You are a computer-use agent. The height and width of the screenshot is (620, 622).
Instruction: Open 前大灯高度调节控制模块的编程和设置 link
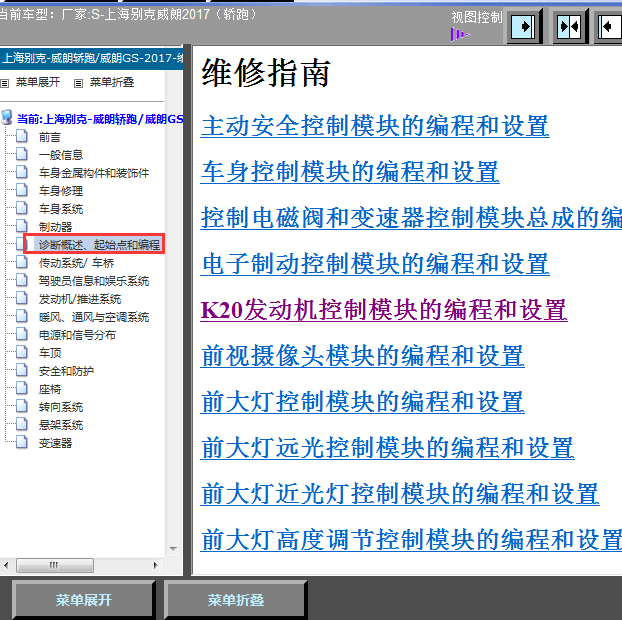pyautogui.click(x=411, y=540)
